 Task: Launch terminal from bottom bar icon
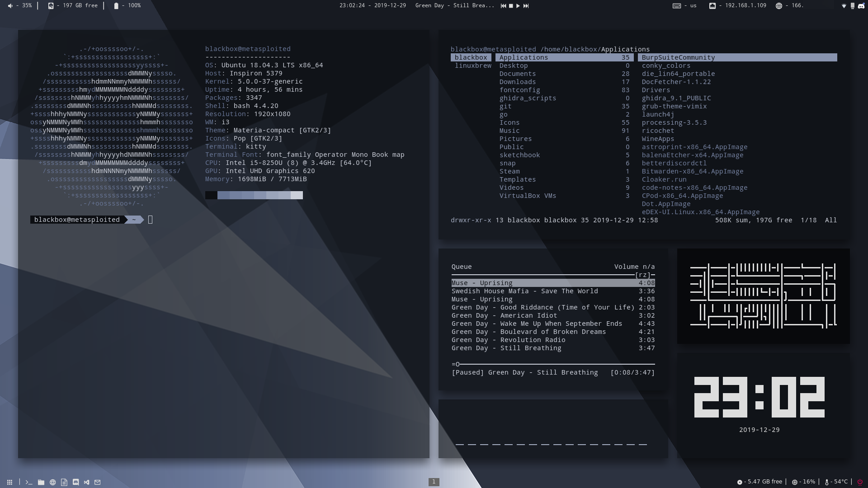click(x=29, y=482)
